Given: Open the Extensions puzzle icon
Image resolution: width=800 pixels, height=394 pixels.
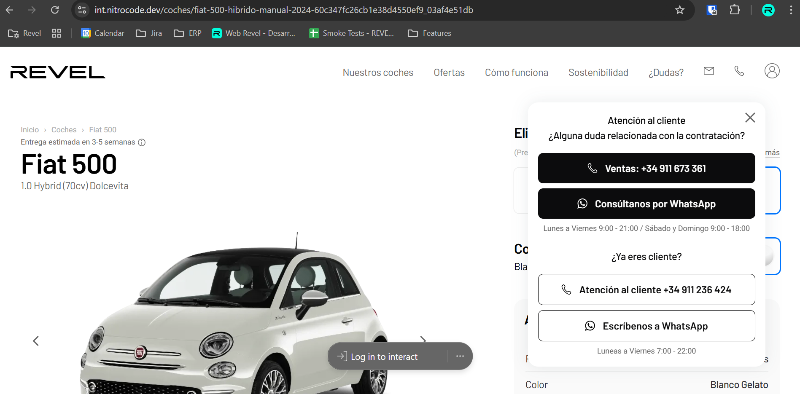Looking at the screenshot, I should click(734, 10).
